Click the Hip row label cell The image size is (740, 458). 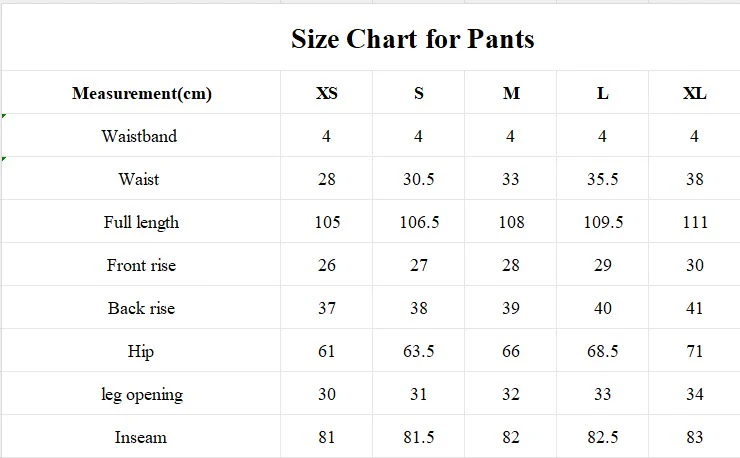[141, 351]
